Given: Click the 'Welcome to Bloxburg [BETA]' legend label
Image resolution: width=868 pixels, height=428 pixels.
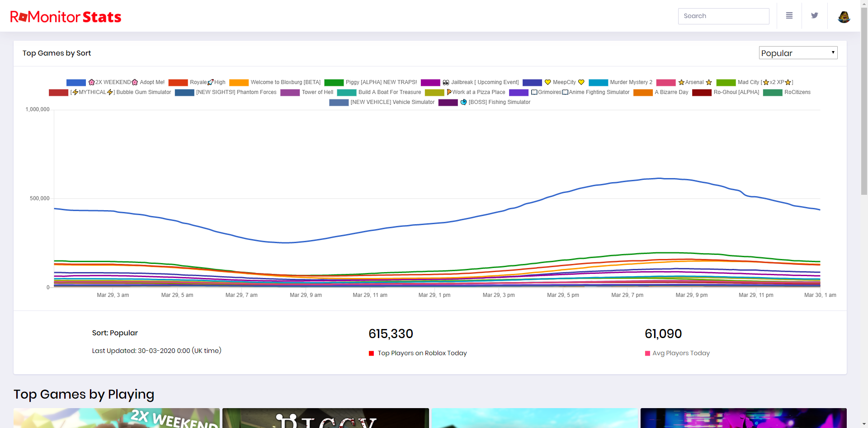Looking at the screenshot, I should click(x=286, y=82).
